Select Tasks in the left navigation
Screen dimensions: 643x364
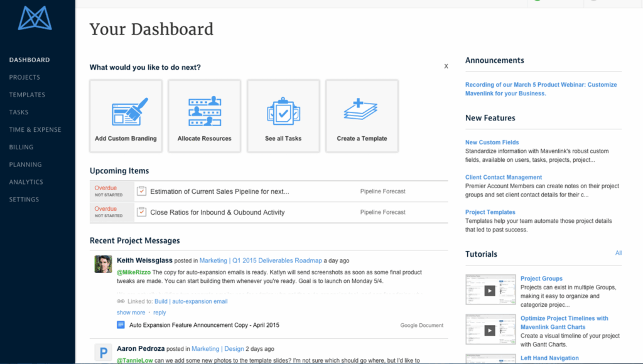coord(19,112)
